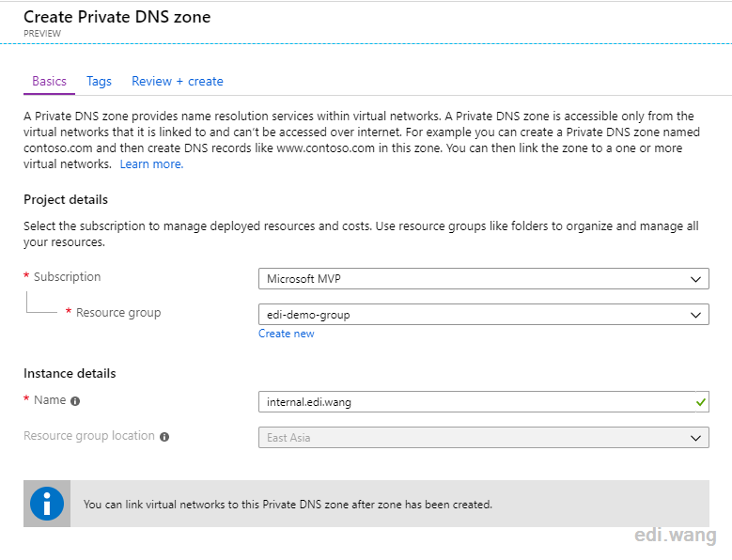
Task: Select the Microsoft MVP subscription box
Action: (x=484, y=279)
